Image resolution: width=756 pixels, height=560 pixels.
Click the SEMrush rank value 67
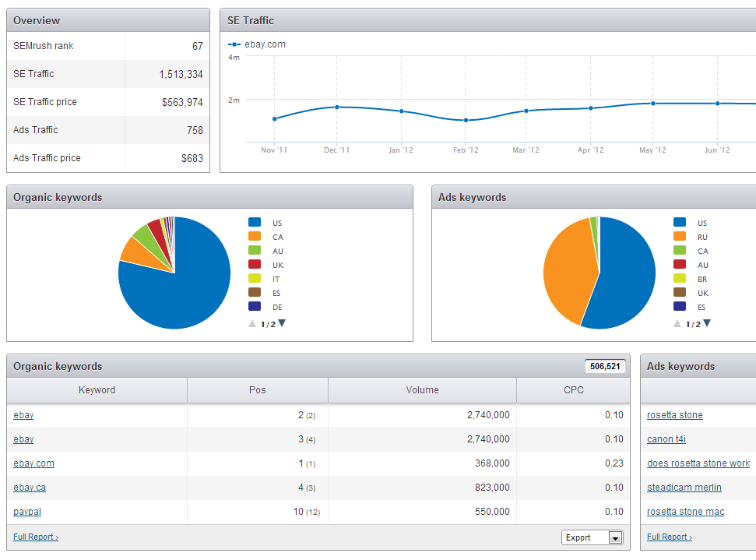[198, 46]
